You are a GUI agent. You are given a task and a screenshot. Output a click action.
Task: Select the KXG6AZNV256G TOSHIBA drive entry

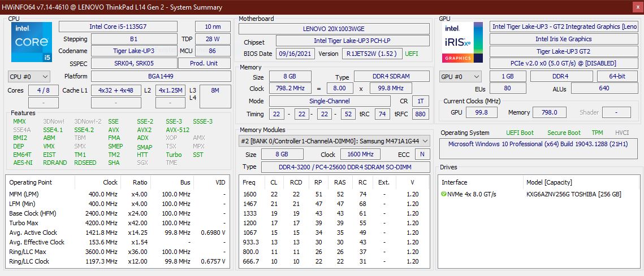pyautogui.click(x=573, y=194)
